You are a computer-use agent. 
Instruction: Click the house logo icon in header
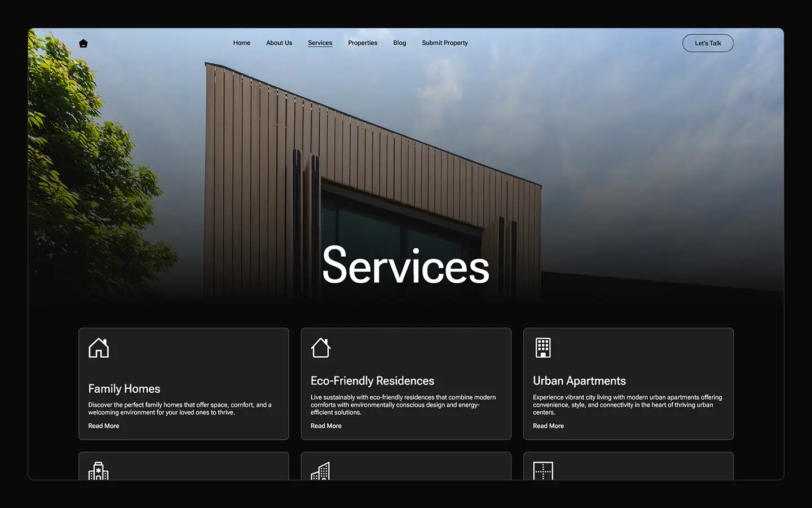click(x=83, y=43)
